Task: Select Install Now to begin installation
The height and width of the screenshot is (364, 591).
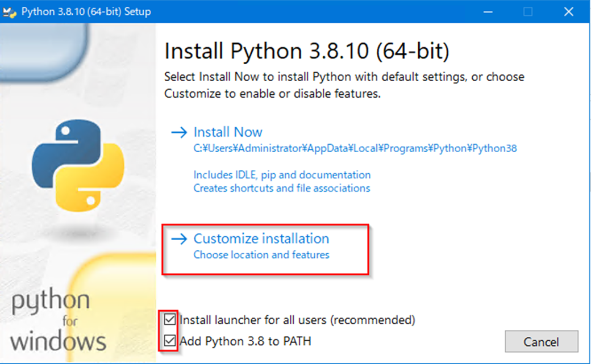Action: coord(227,132)
